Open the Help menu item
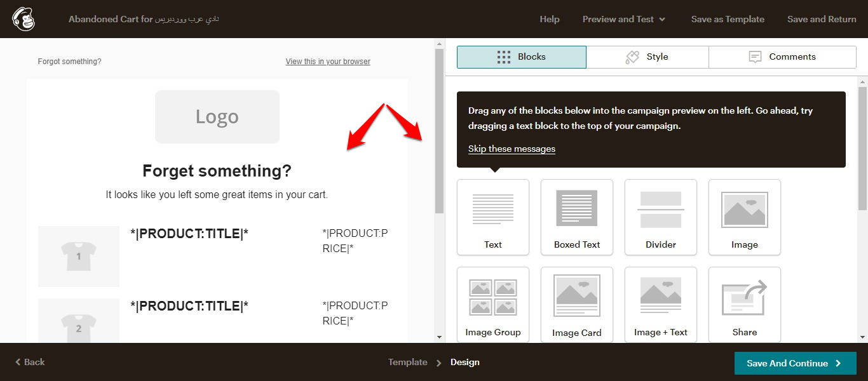Screen dimensions: 868x381 (550, 19)
